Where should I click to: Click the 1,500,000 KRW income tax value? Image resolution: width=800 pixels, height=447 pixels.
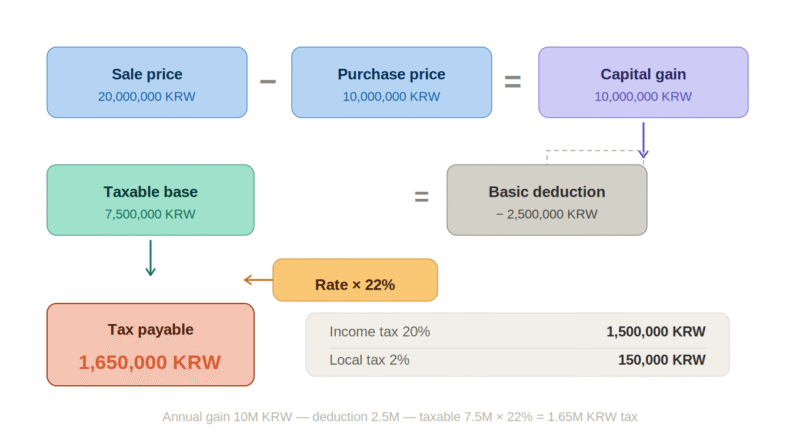tap(655, 332)
